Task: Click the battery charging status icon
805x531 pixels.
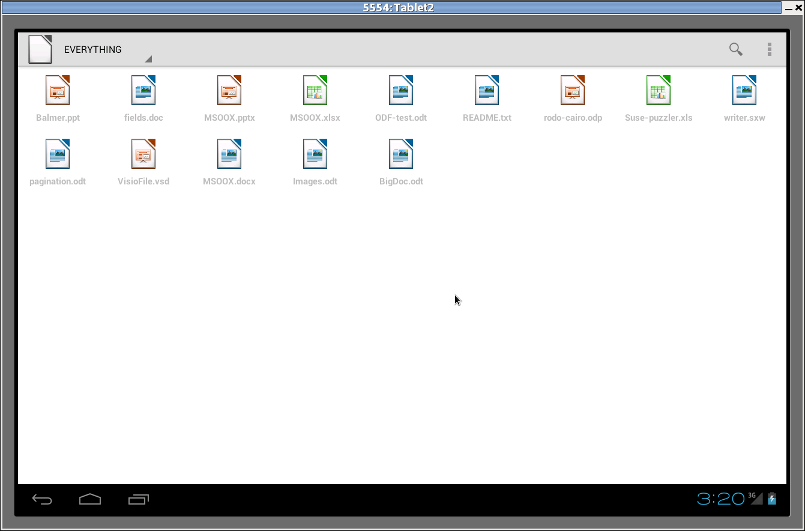Action: pyautogui.click(x=772, y=499)
